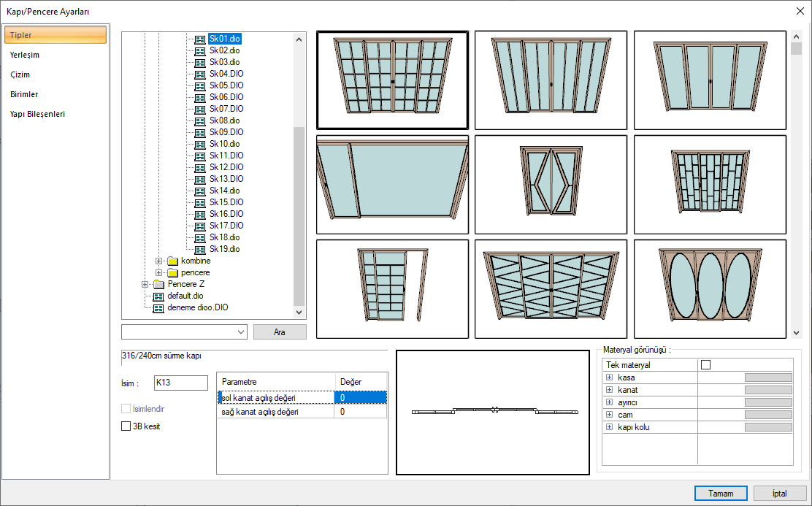The image size is (812, 506).
Task: Select the default.dio file icon
Action: 158,296
